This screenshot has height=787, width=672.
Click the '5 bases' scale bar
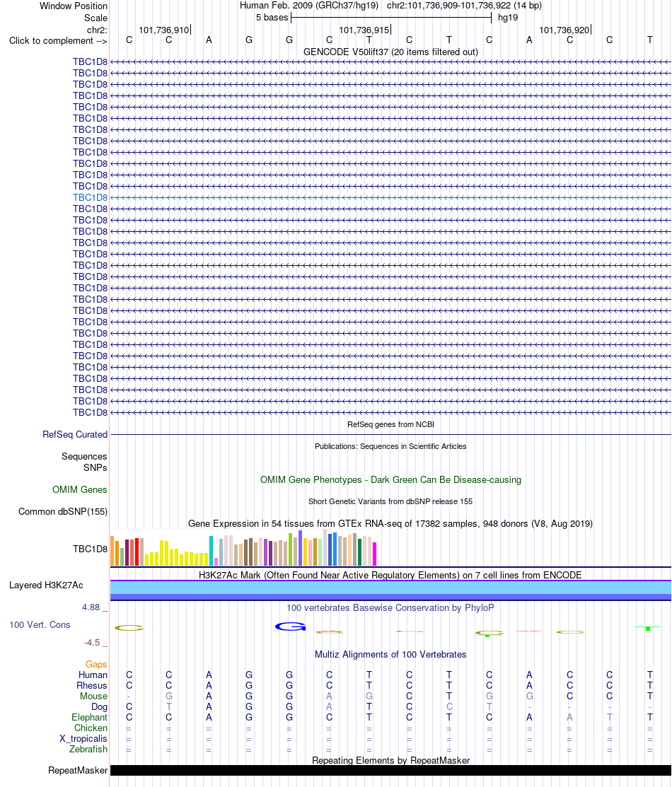(x=390, y=18)
